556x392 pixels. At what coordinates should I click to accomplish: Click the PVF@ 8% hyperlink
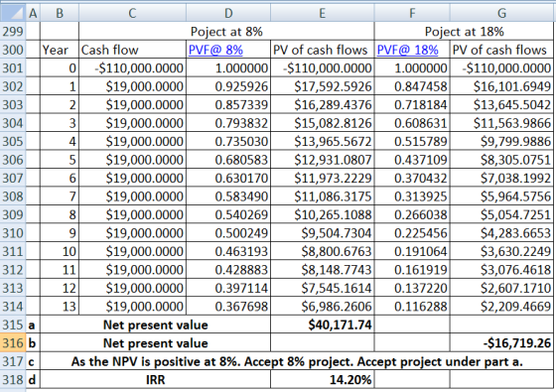(215, 50)
